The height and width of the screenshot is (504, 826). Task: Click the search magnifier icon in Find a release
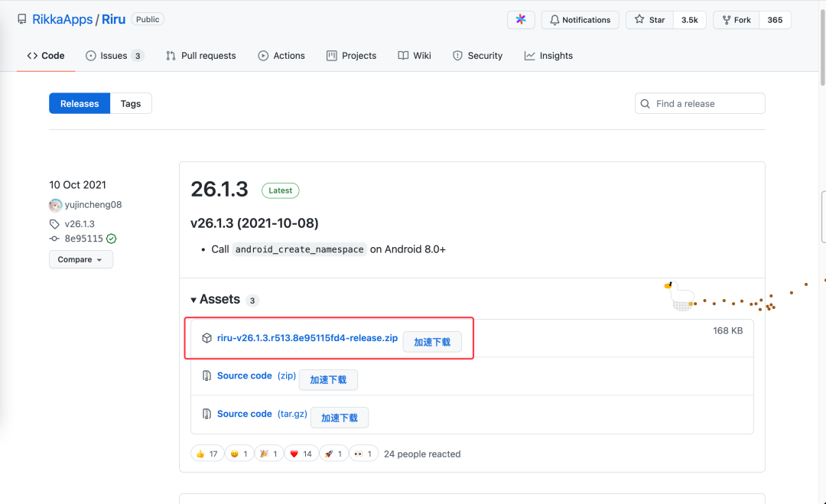pos(646,104)
